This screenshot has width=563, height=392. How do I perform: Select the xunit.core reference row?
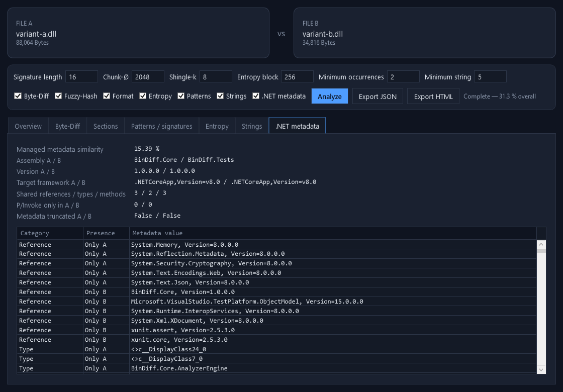(x=276, y=340)
